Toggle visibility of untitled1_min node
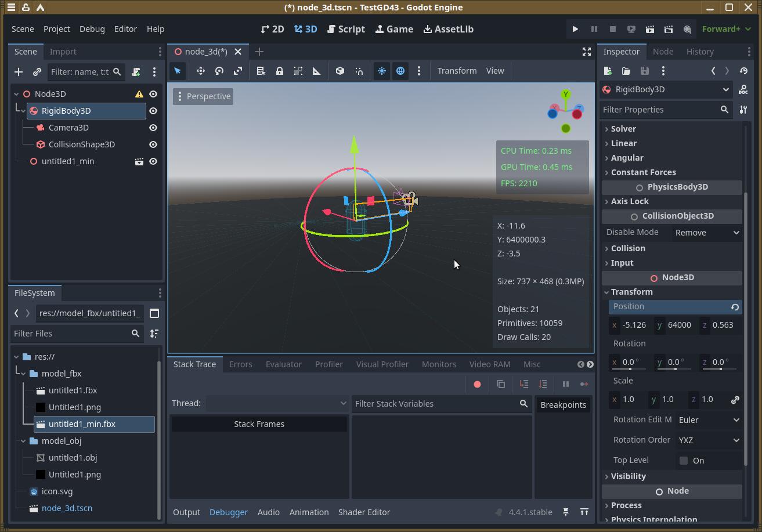The width and height of the screenshot is (762, 532). pyautogui.click(x=153, y=161)
